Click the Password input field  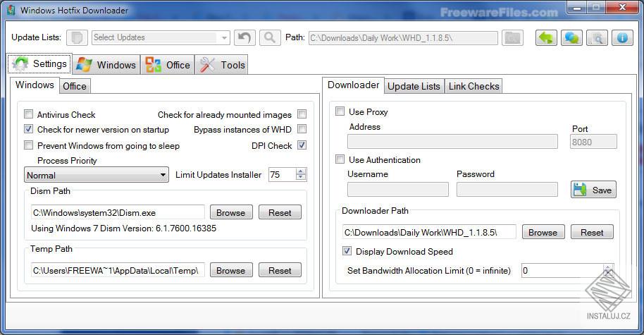click(x=507, y=190)
